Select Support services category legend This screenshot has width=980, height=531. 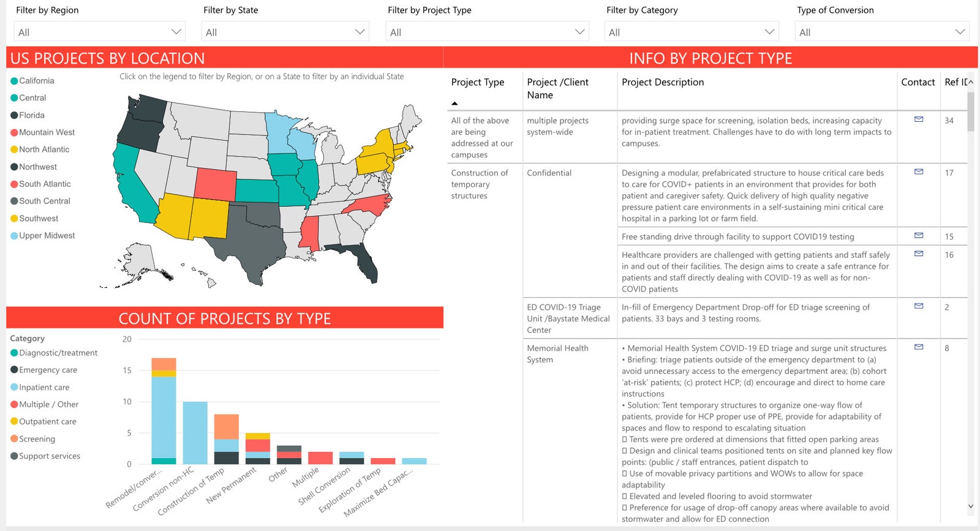pyautogui.click(x=45, y=456)
